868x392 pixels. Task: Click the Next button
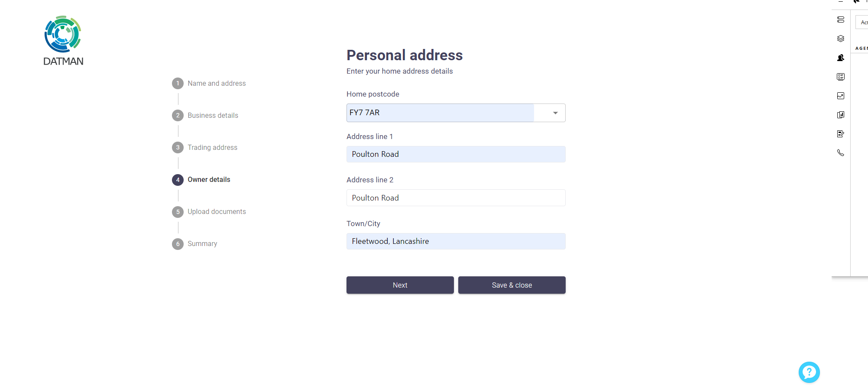(400, 285)
